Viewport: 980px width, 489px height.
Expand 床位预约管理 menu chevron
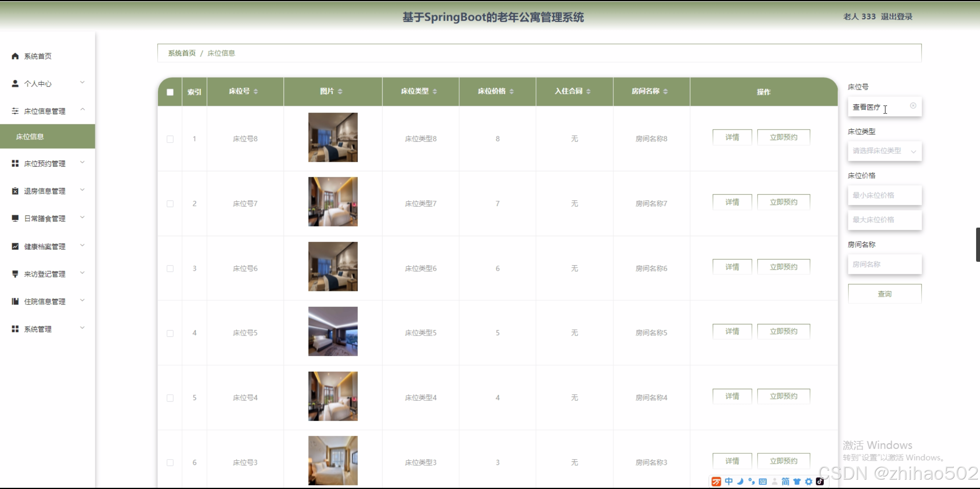(82, 162)
